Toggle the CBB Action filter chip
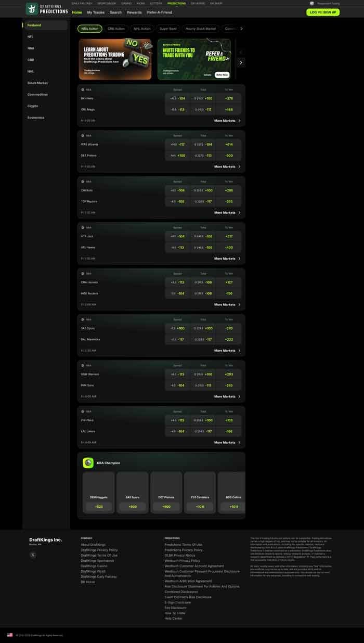 pos(116,29)
